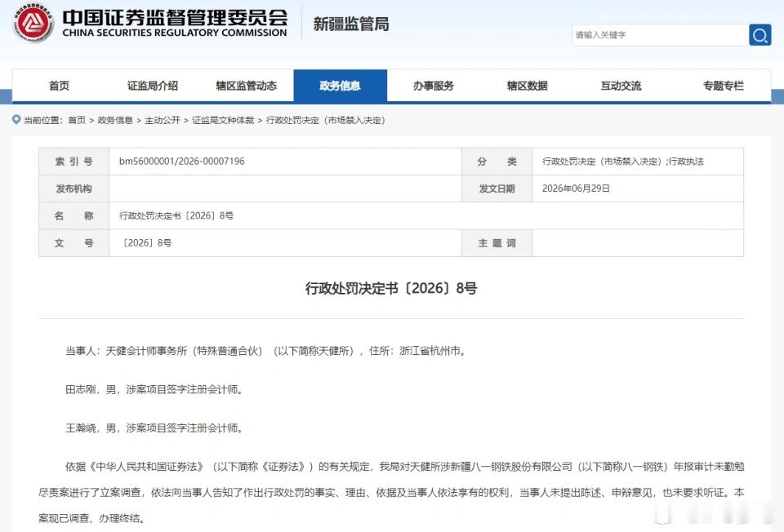Click the 文号 label cell
The width and height of the screenshot is (784, 532).
[74, 243]
